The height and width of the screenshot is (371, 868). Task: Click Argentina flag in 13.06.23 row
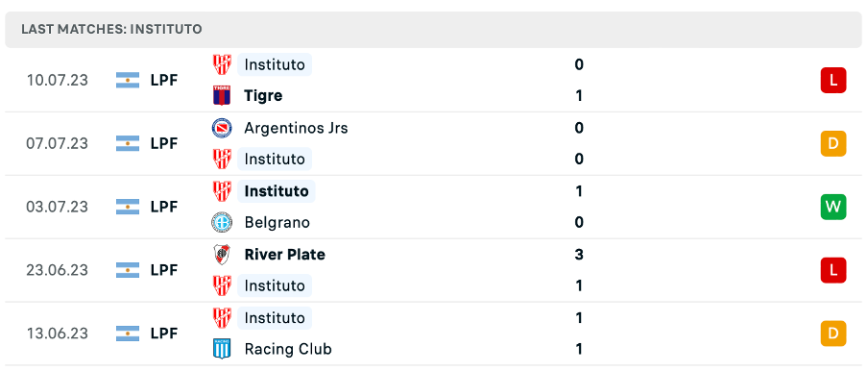point(128,334)
